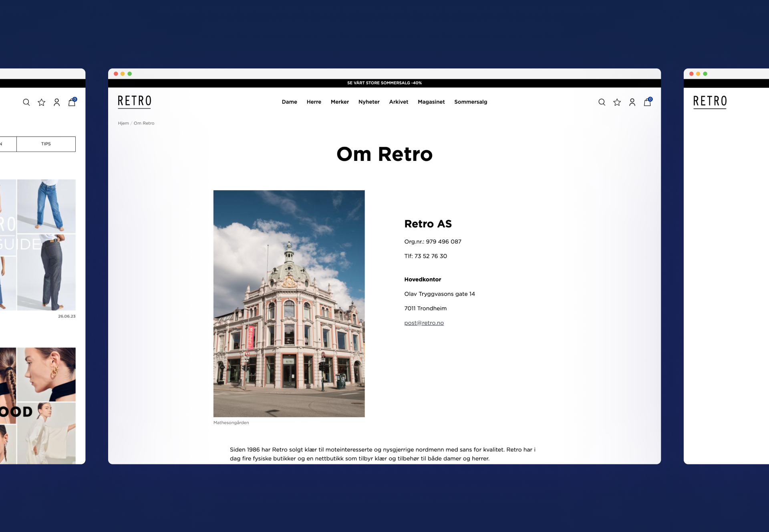Click favorites star in left window
Viewport: 769px width, 532px height.
pyautogui.click(x=41, y=102)
